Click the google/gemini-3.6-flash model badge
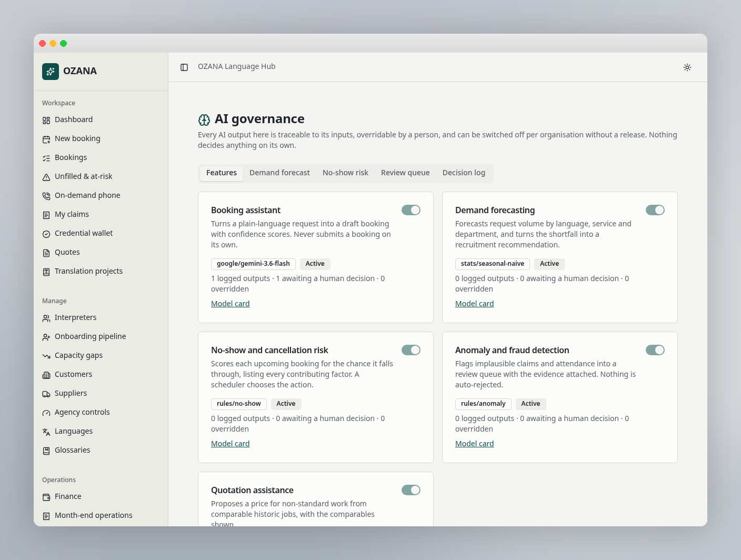The image size is (741, 560). (x=253, y=264)
